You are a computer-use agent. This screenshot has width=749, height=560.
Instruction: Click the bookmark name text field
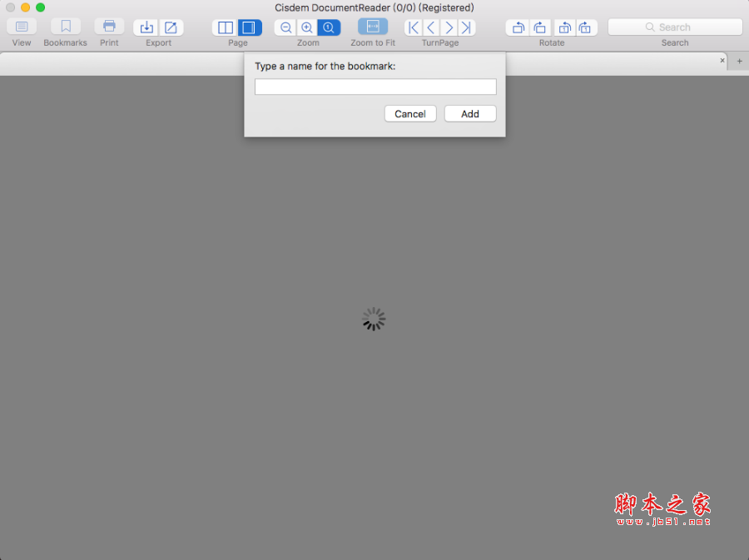pyautogui.click(x=375, y=87)
